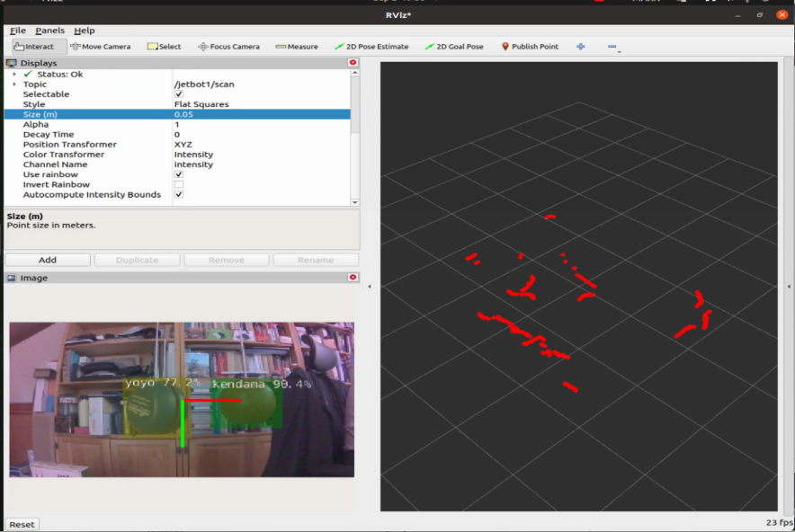Click the blue plus add-tool icon
Image resolution: width=795 pixels, height=532 pixels.
pos(581,47)
